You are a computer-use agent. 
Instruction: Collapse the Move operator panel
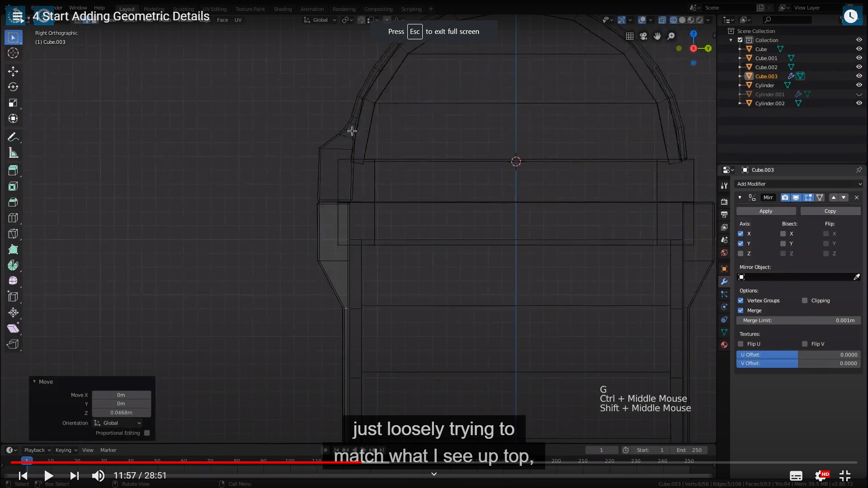[x=34, y=382]
